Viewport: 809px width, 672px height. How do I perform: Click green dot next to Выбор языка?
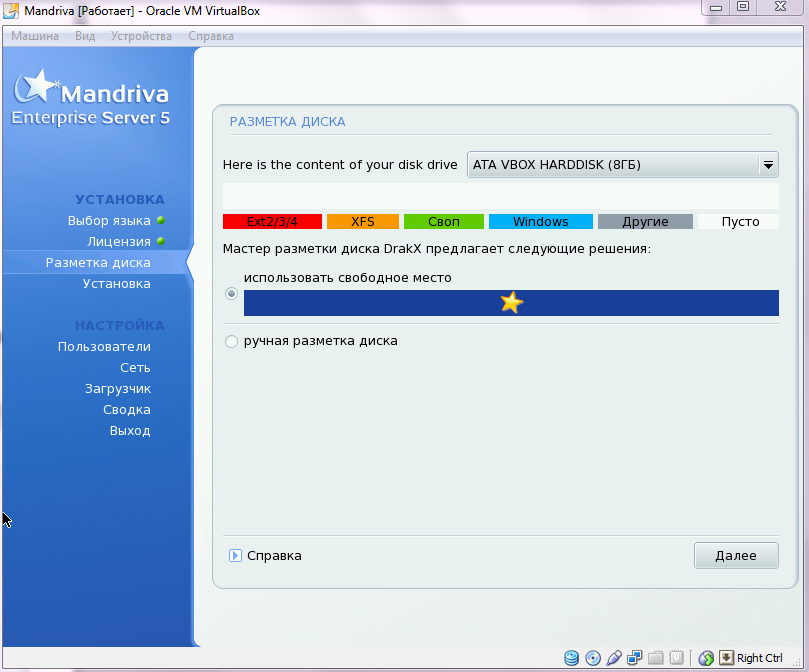point(161,220)
